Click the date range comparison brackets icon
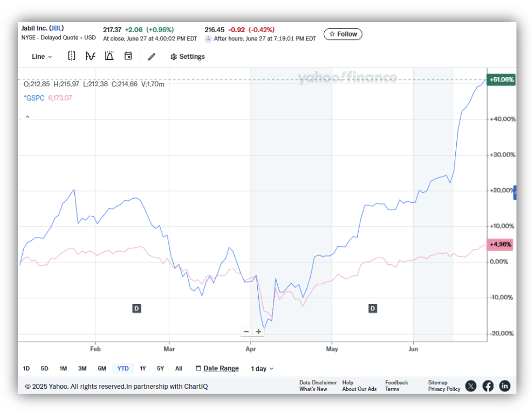Image resolution: width=532 pixels, height=415 pixels. click(x=71, y=56)
